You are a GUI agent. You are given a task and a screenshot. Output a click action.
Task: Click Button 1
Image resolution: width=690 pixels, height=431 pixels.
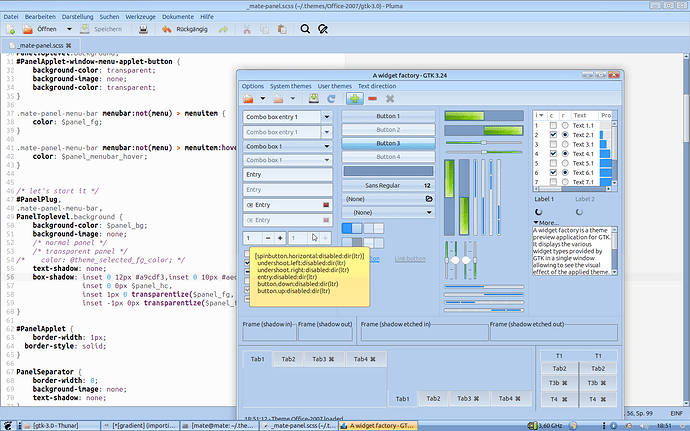(x=388, y=116)
